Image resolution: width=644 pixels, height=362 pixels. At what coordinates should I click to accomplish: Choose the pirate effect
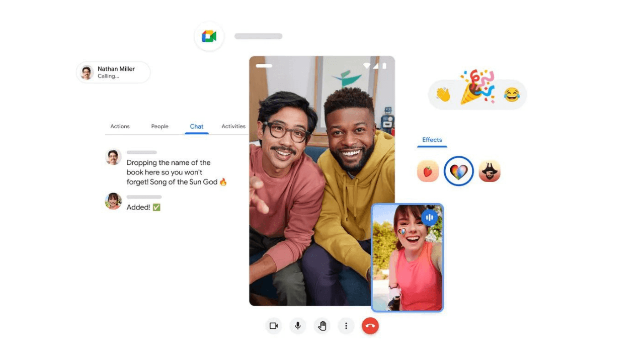pyautogui.click(x=490, y=171)
